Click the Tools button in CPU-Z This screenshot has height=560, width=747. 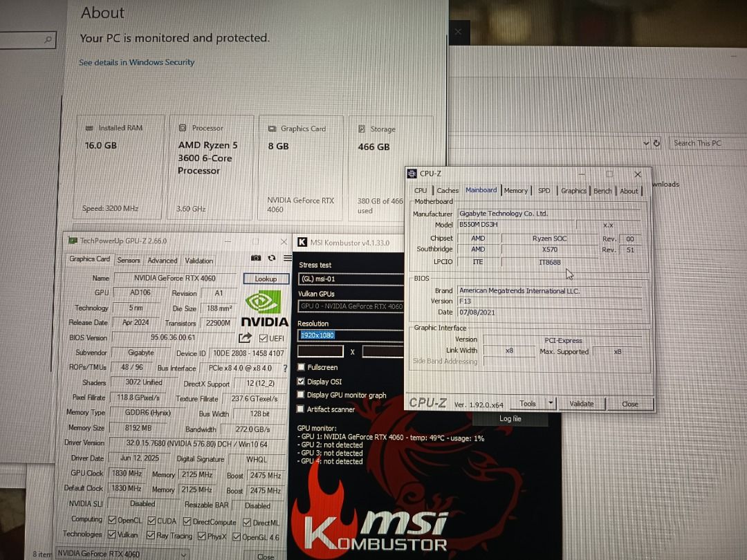pos(527,403)
